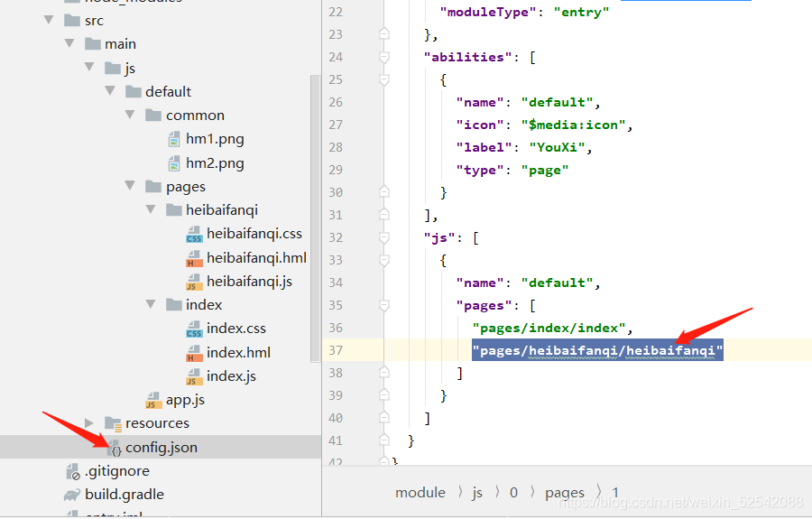Toggle code fold at line 24 abilities
Viewport: 812px width, 519px height.
[x=384, y=57]
